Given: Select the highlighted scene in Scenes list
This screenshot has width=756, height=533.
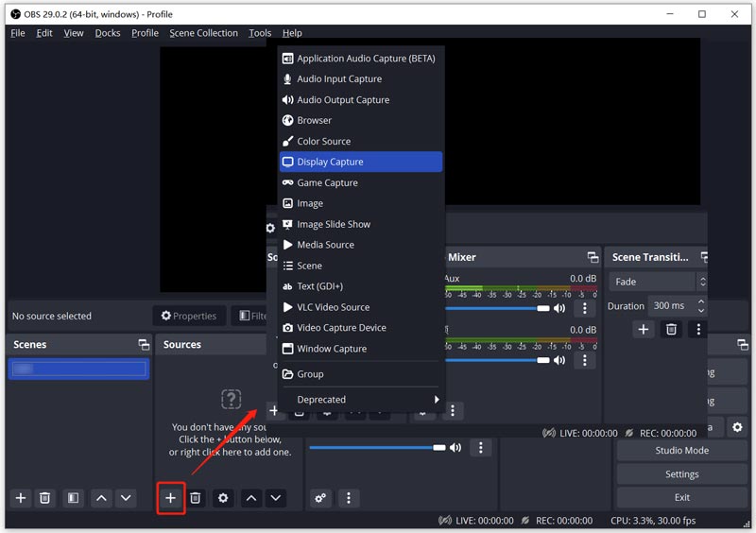Looking at the screenshot, I should (x=78, y=369).
